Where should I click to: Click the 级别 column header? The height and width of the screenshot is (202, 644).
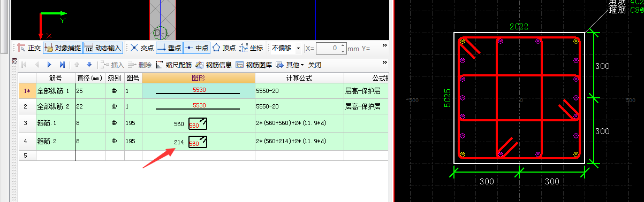click(115, 78)
